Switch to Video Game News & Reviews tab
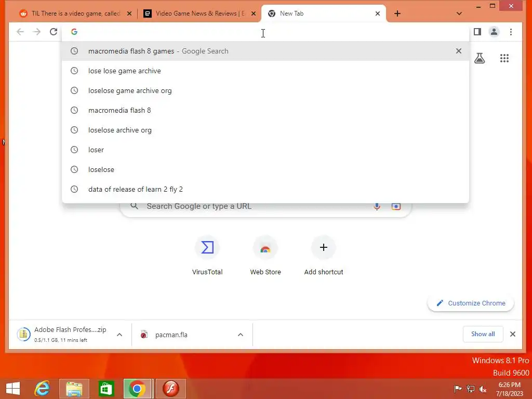The image size is (532, 399). click(199, 14)
